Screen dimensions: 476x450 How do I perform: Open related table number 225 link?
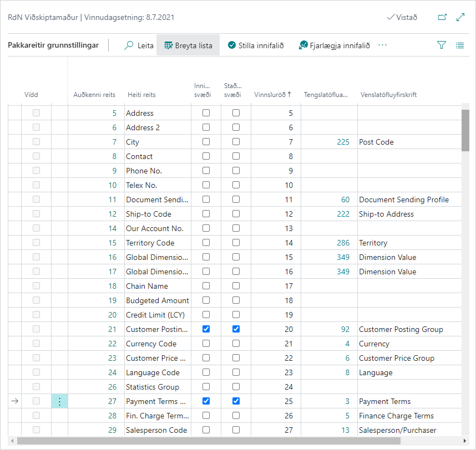point(343,142)
